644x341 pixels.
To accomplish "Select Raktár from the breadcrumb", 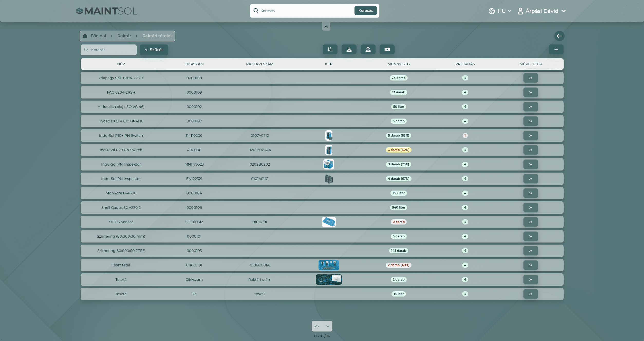I will coord(124,36).
